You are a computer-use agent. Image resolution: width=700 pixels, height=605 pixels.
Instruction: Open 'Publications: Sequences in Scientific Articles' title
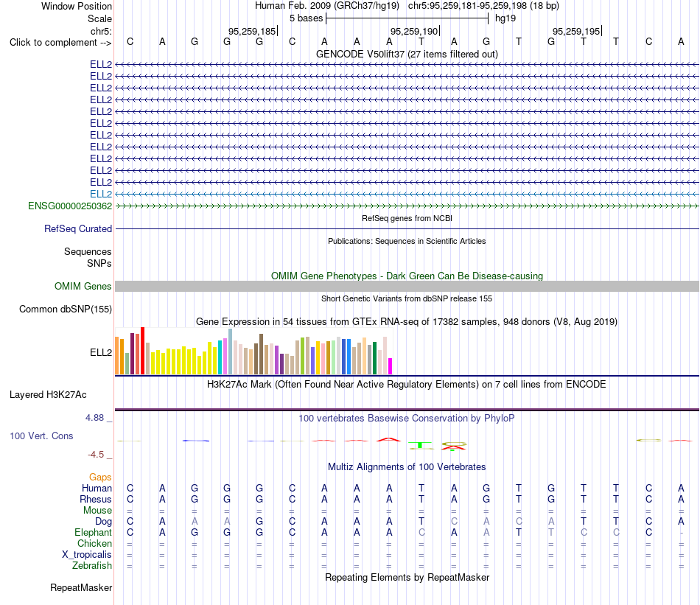(x=407, y=241)
